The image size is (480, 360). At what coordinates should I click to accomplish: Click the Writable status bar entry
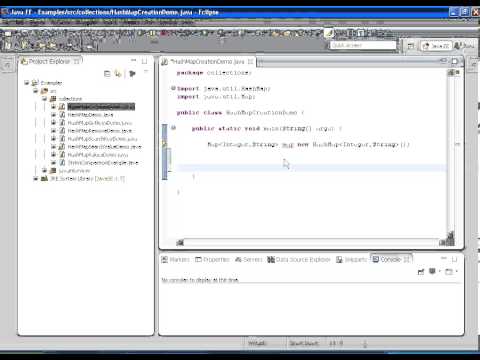coord(257,343)
